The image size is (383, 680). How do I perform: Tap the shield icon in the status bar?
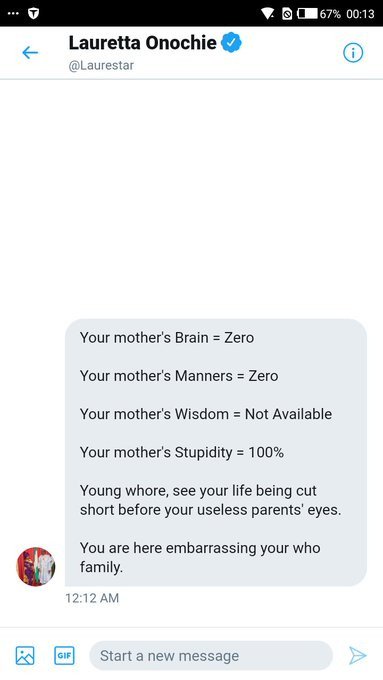coord(33,13)
